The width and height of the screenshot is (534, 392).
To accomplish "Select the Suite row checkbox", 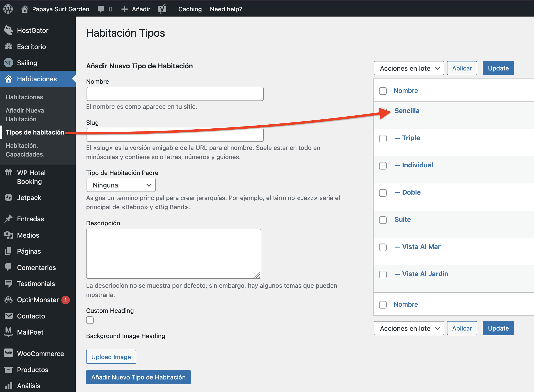I will pyautogui.click(x=383, y=220).
